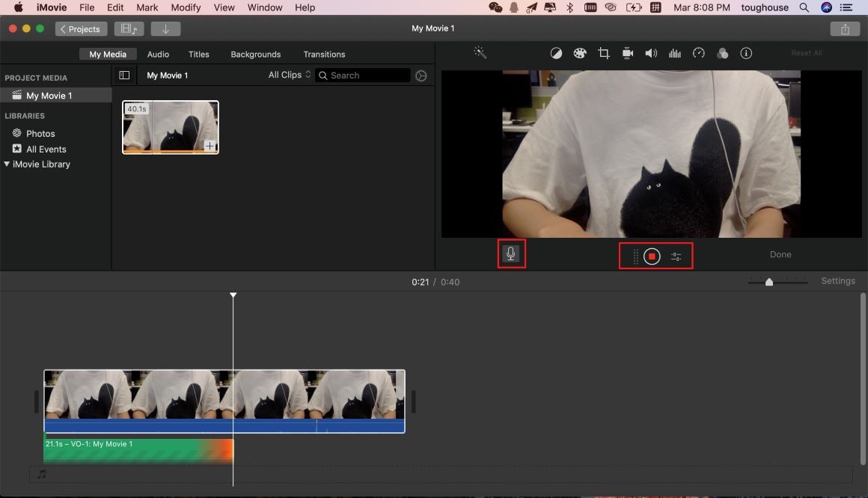868x498 pixels.
Task: Click the timeline playhead marker
Action: [233, 295]
